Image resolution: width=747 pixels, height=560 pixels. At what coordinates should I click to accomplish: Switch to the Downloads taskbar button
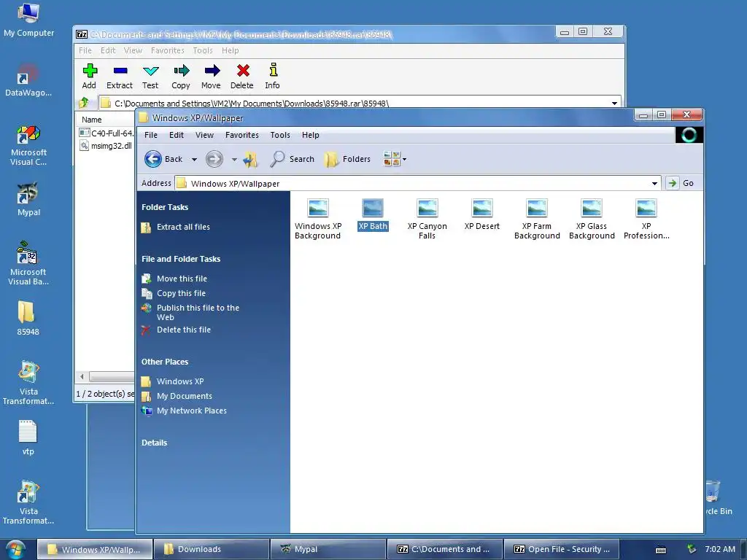pyautogui.click(x=212, y=550)
